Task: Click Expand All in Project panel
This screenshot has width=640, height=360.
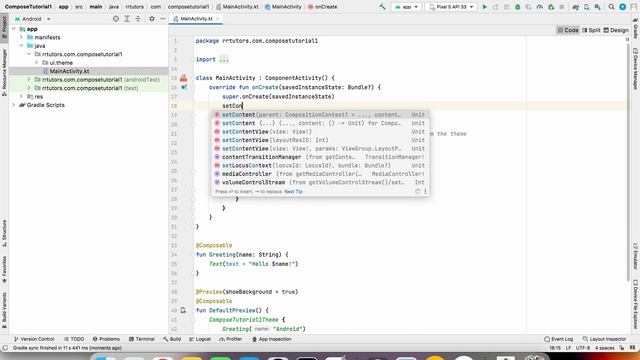Action: tap(127, 19)
